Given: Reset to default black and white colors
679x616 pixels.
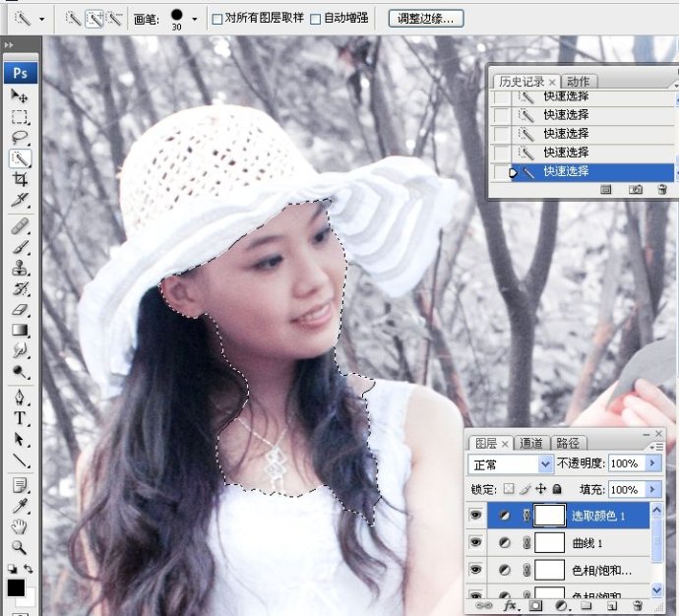Looking at the screenshot, I should pos(12,569).
